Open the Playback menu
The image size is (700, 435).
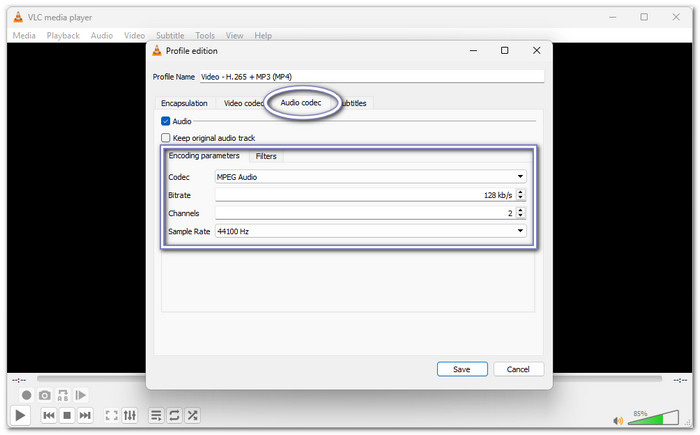[x=63, y=35]
